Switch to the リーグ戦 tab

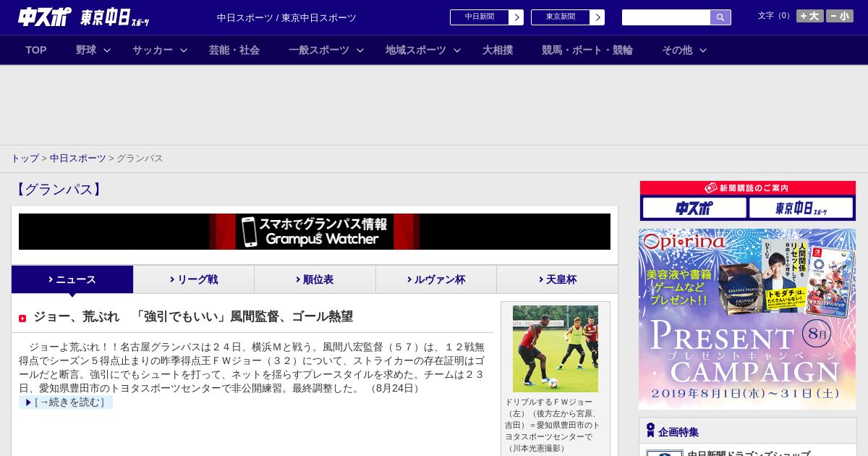(x=194, y=279)
